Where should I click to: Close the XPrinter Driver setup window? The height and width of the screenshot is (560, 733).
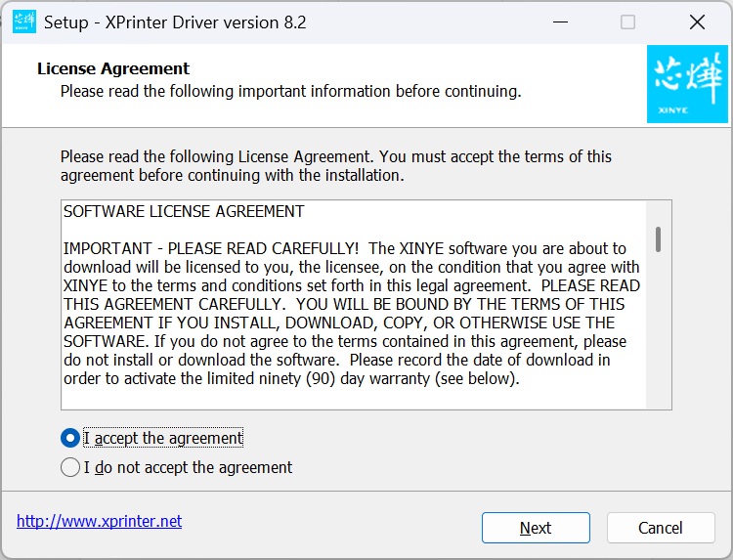click(696, 22)
